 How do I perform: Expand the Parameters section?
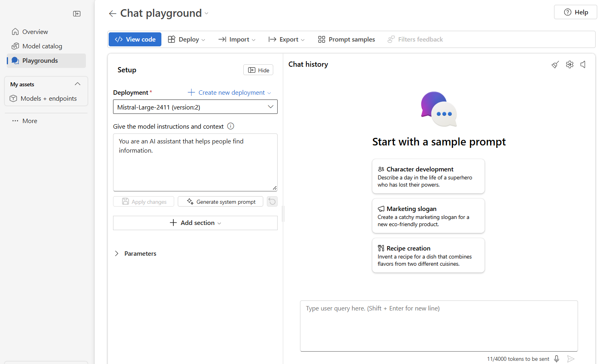(x=117, y=253)
